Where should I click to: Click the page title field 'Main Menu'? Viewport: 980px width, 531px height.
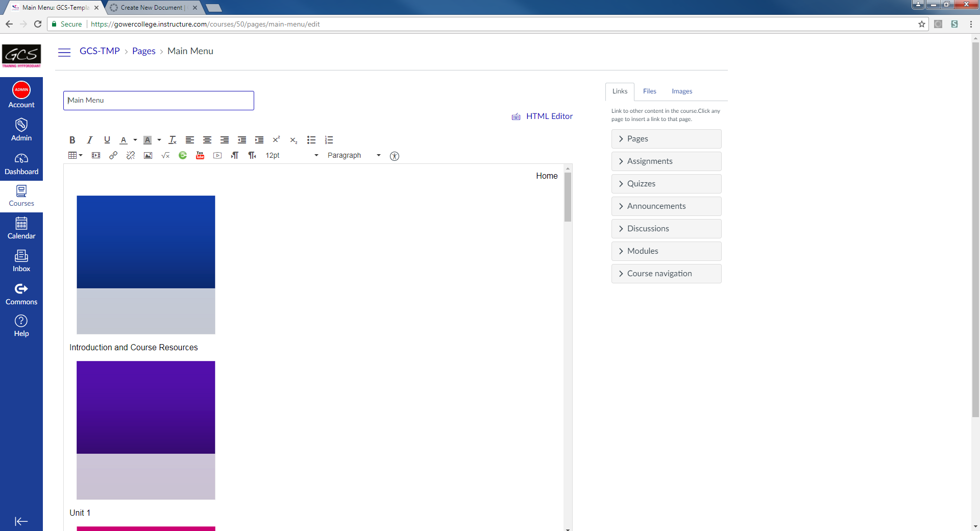(x=159, y=101)
